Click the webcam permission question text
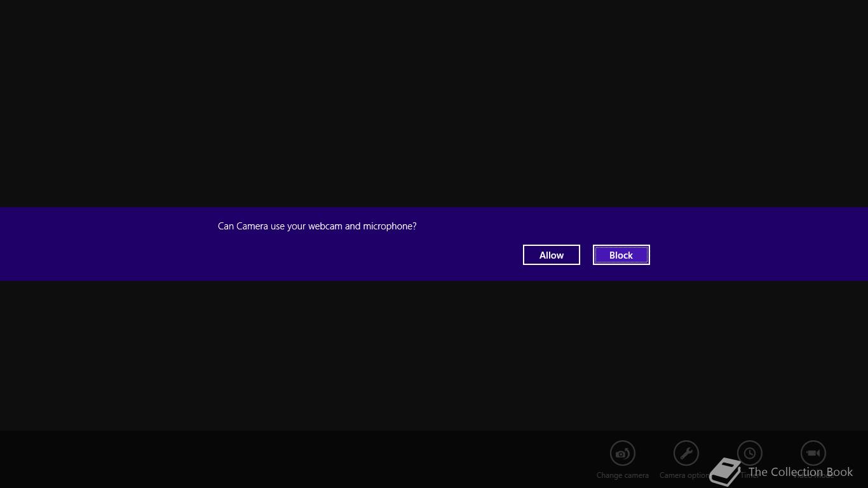The height and width of the screenshot is (488, 868). [317, 226]
